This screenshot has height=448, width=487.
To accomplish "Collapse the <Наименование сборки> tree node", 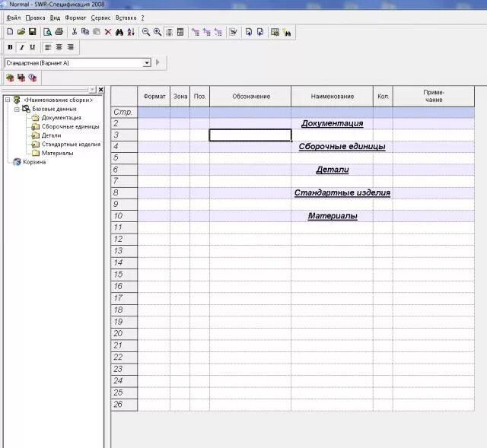I will (8, 100).
